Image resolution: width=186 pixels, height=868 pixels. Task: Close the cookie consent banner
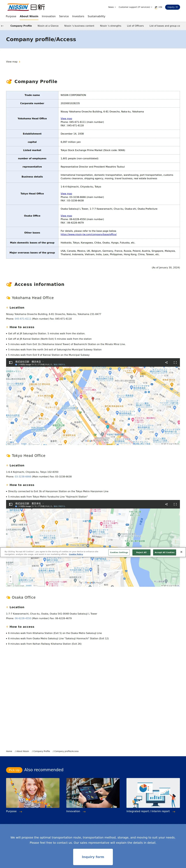[181, 552]
